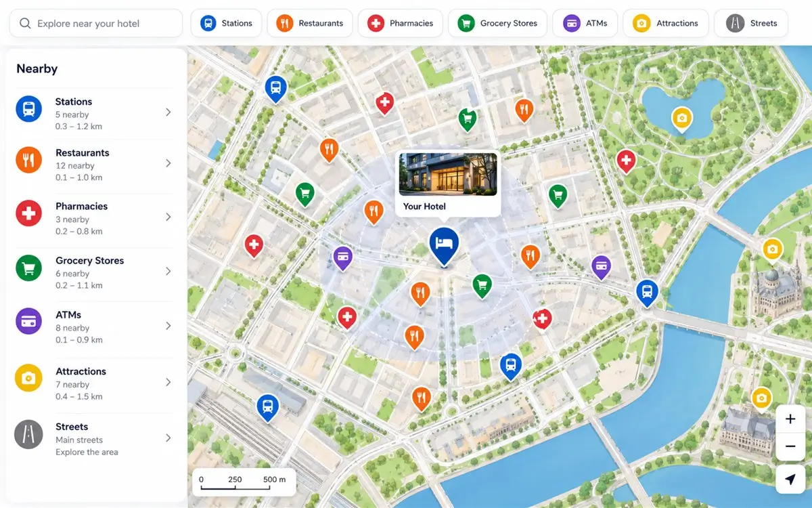Expand the Streets row chevron
The height and width of the screenshot is (508, 812).
tap(168, 438)
